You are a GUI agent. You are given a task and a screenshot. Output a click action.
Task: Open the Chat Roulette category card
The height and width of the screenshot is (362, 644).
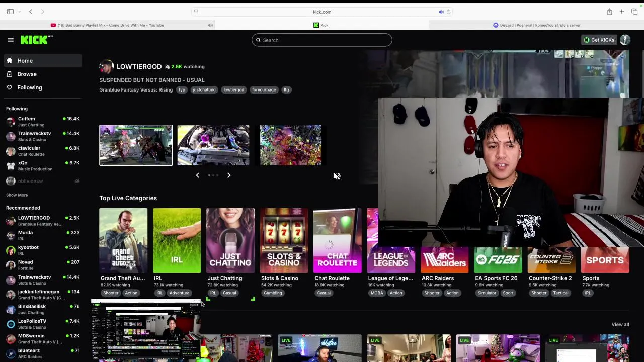337,240
